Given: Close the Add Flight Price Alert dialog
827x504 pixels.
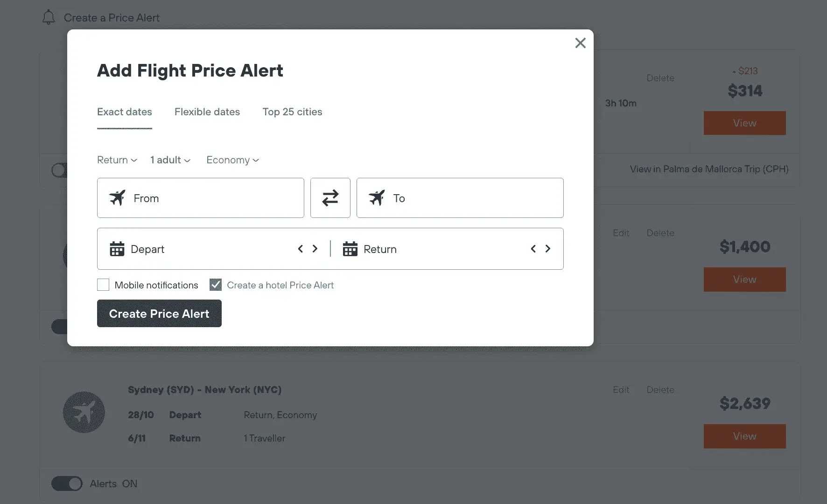Looking at the screenshot, I should (580, 43).
